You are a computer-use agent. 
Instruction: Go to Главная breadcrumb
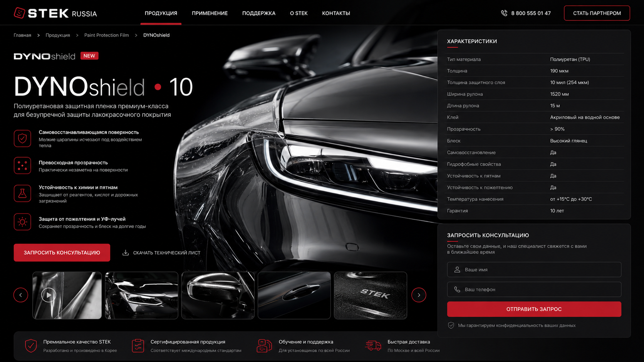click(x=22, y=35)
